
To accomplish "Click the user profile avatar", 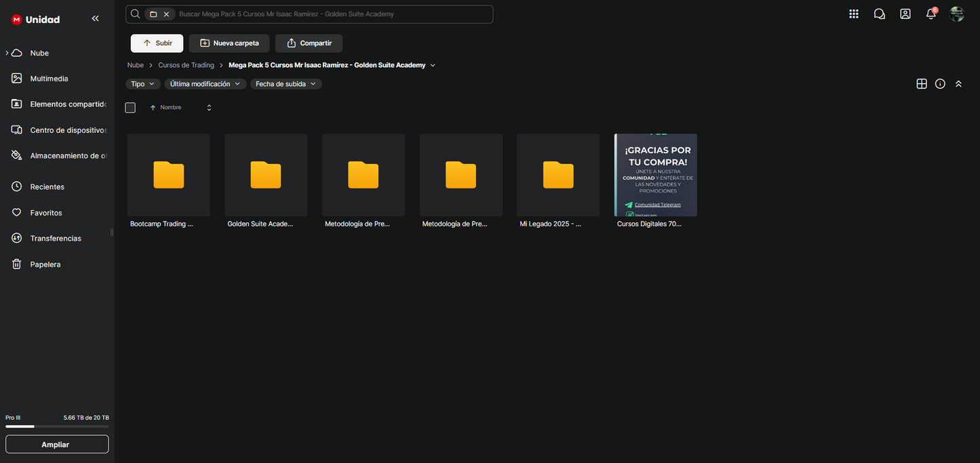I will click(957, 14).
